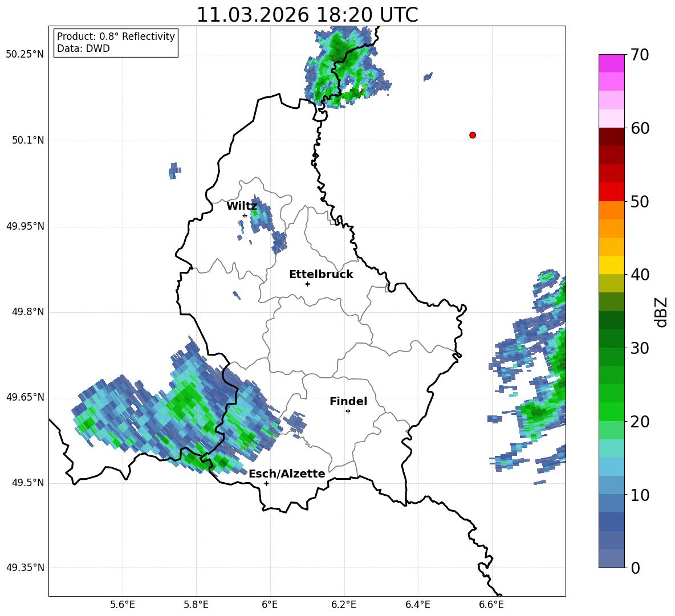
Task: Click the Esch/Alzette city label
Action: pos(287,474)
